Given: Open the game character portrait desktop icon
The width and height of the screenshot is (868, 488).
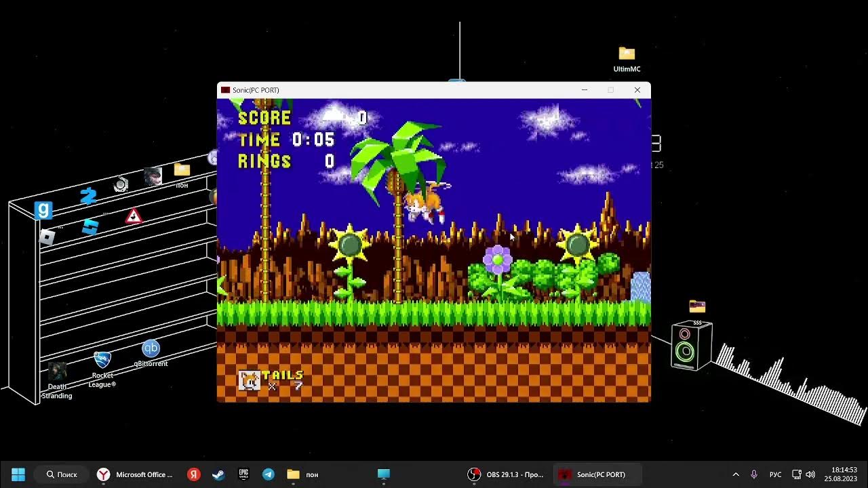Looking at the screenshot, I should point(153,176).
